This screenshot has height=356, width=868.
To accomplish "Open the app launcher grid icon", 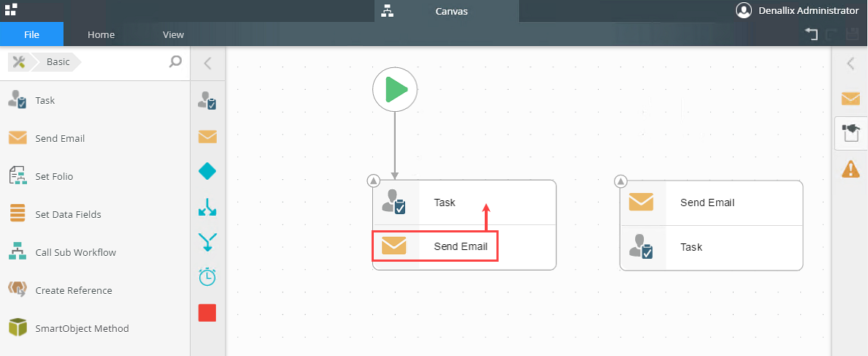I will tap(10, 9).
